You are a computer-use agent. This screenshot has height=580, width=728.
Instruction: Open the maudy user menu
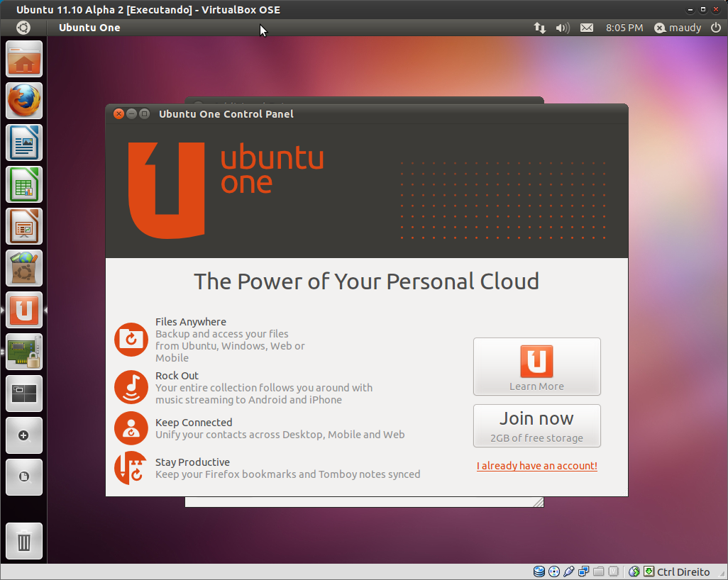click(678, 28)
